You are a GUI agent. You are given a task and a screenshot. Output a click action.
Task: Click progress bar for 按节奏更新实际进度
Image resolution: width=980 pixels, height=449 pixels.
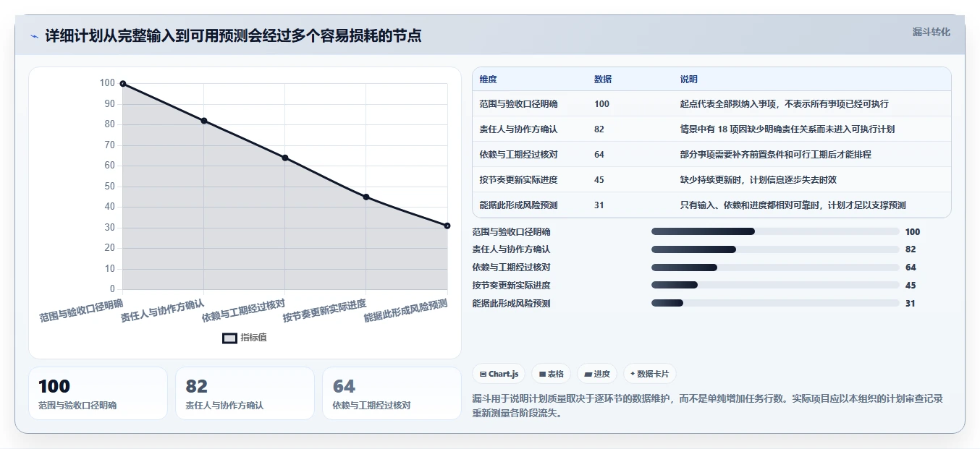pyautogui.click(x=775, y=286)
